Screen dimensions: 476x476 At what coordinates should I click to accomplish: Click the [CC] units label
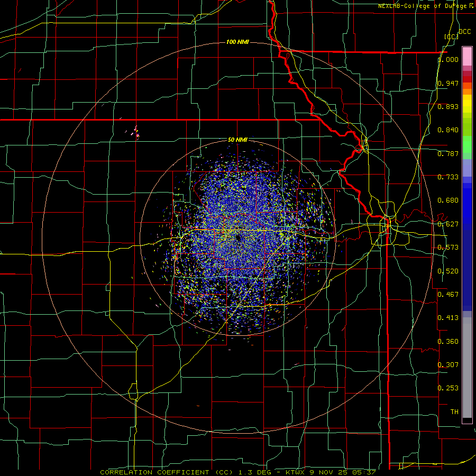[451, 36]
